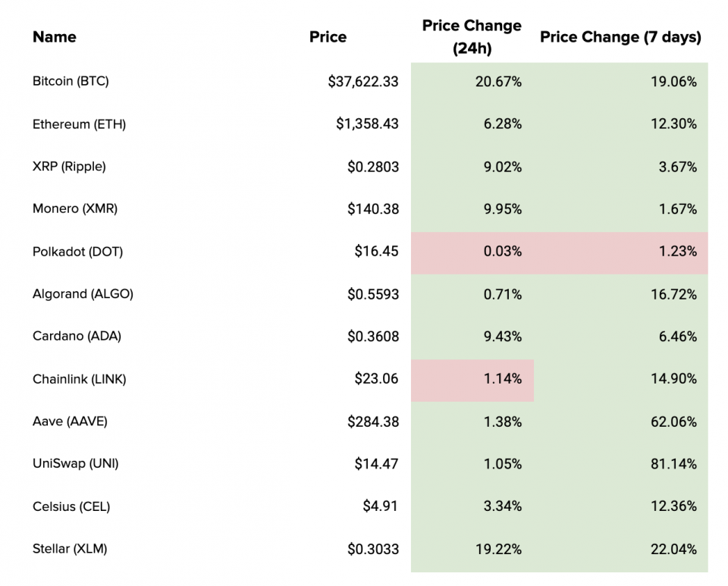Screen dimensions: 728x586
Task: Open Celsius (CEL) entry
Action: [71, 506]
